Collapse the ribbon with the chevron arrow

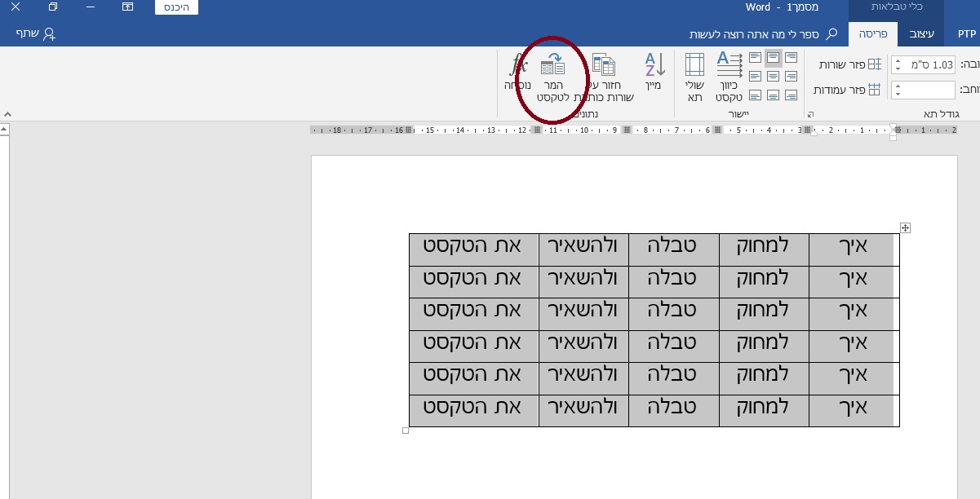[7, 115]
